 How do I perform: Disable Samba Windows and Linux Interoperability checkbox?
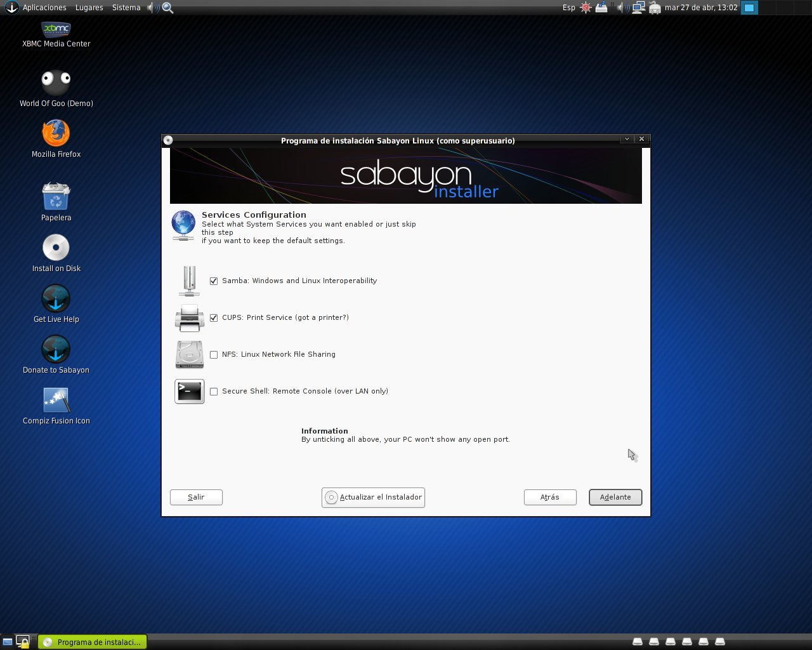tap(214, 281)
